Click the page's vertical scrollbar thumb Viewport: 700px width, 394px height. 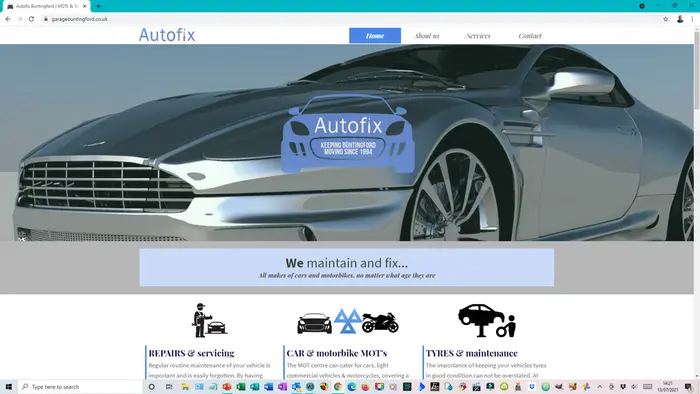point(696,70)
